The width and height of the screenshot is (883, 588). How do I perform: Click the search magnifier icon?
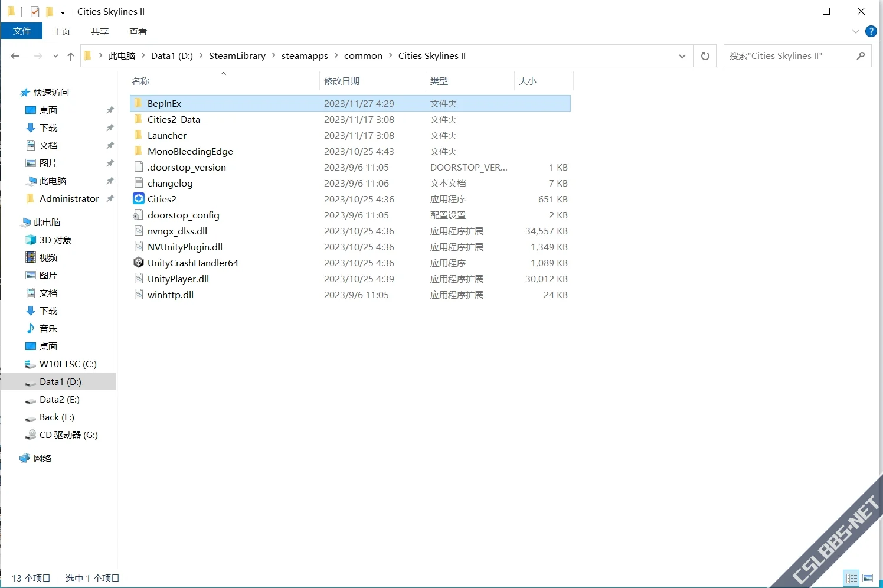click(861, 56)
